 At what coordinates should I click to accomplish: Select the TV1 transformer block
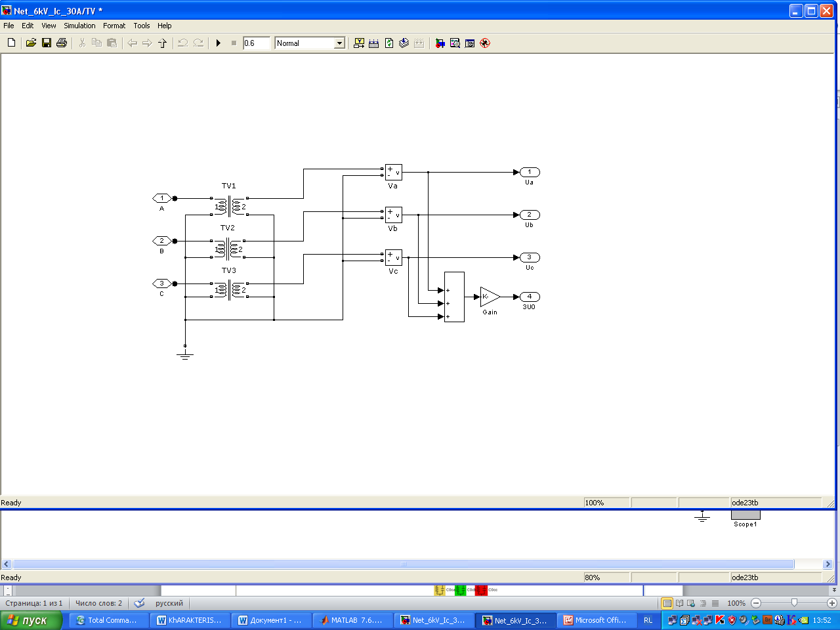229,206
